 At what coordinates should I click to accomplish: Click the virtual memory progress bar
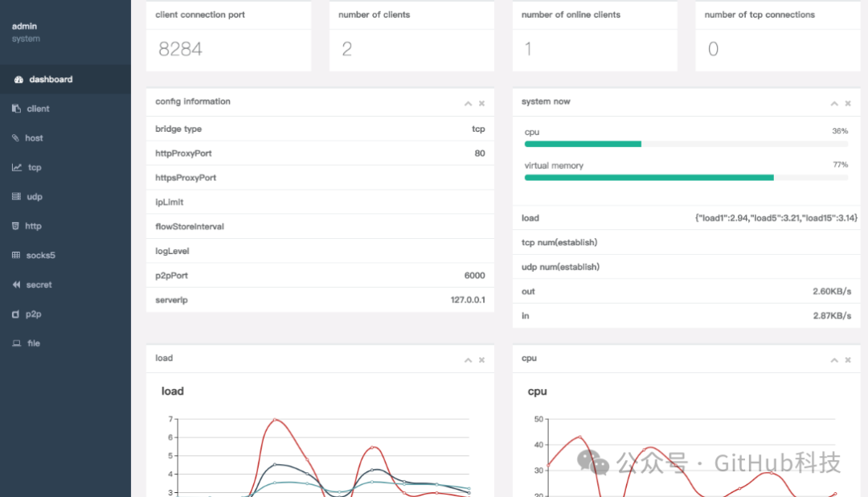(x=686, y=178)
